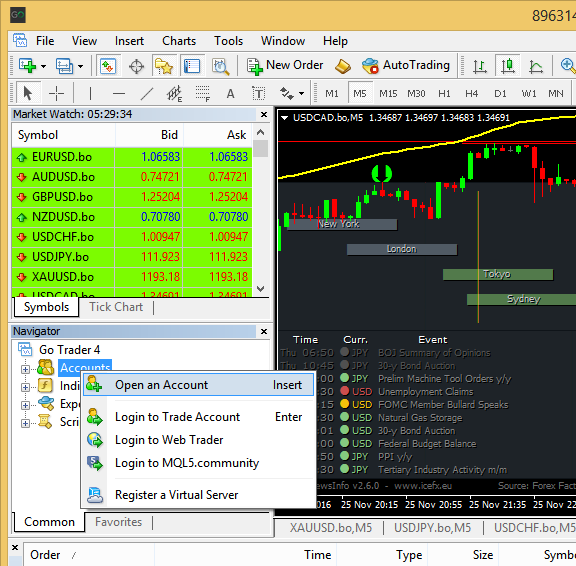
Task: Close the Market Watch panel
Action: pyautogui.click(x=264, y=115)
